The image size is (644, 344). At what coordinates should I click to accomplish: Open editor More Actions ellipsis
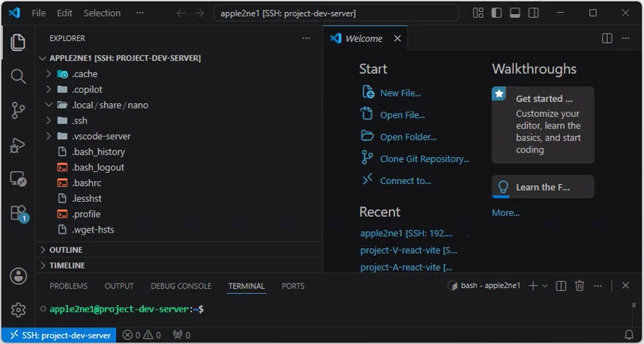coord(625,38)
